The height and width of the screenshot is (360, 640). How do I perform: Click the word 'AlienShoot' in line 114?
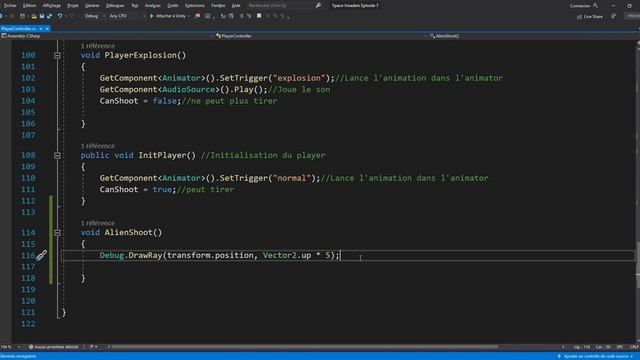pos(128,232)
